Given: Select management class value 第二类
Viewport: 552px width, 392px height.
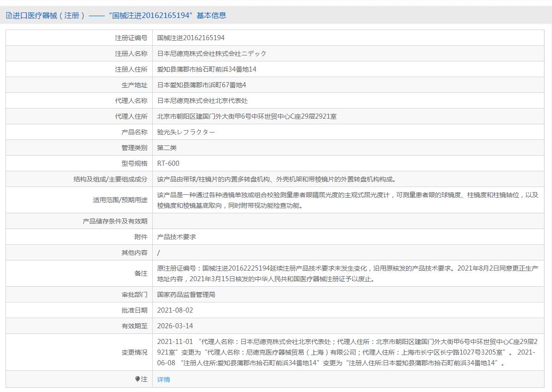Looking at the screenshot, I should click(167, 148).
